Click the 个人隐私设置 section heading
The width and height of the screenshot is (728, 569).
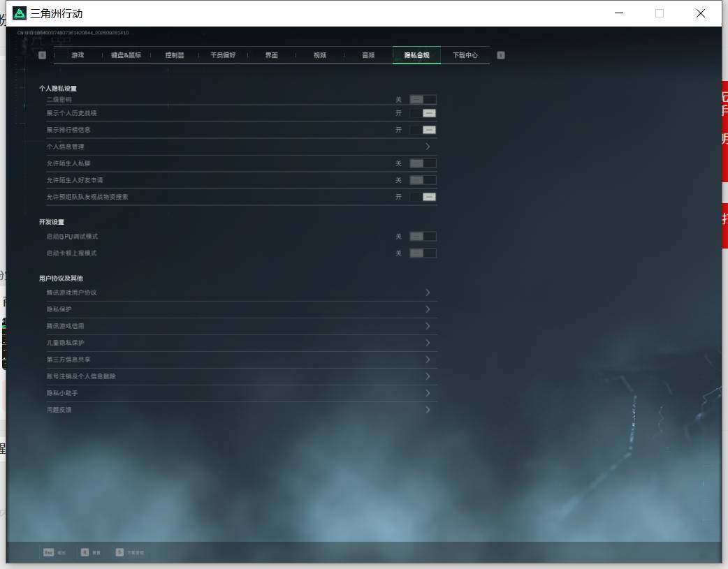click(x=58, y=88)
